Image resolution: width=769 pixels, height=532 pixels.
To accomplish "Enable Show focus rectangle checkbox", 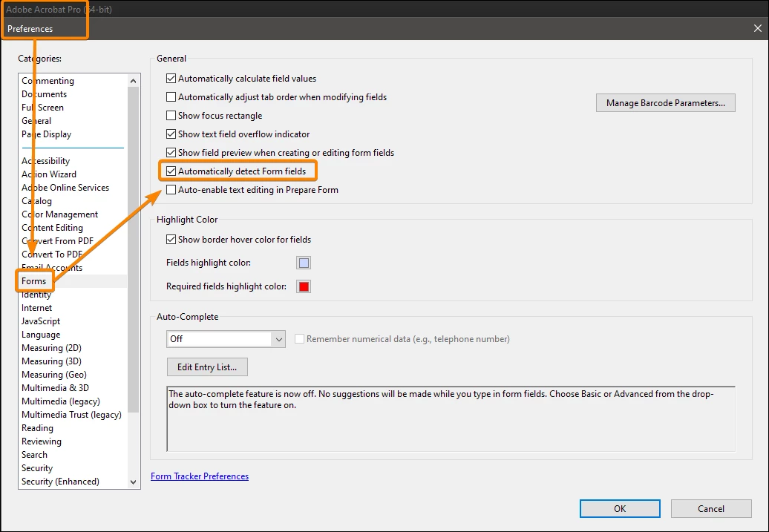I will pyautogui.click(x=171, y=116).
